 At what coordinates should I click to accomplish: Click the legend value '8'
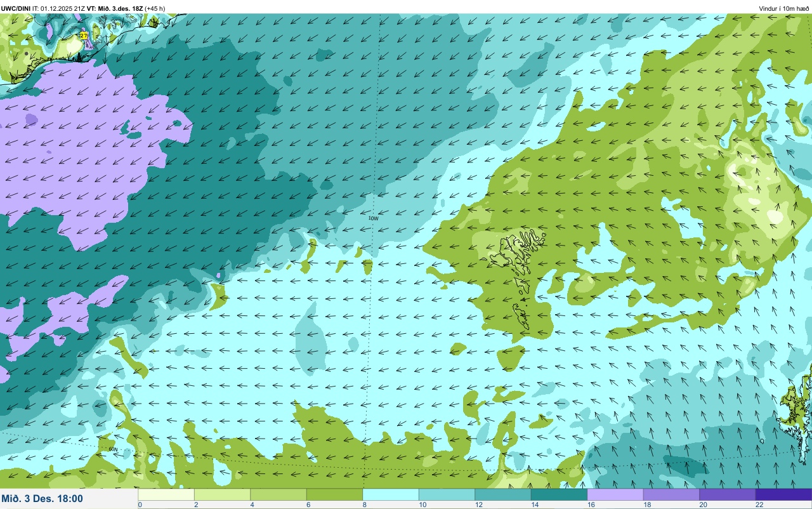[365, 505]
